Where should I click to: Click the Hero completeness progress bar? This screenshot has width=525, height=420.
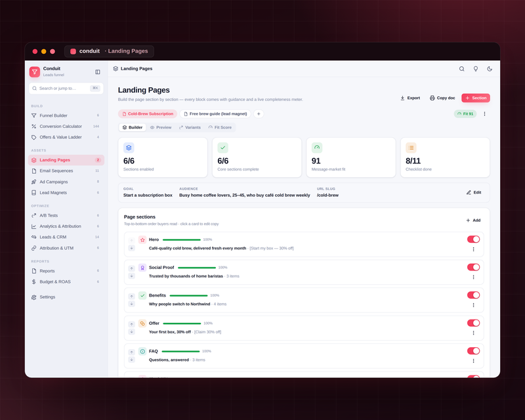tap(182, 240)
